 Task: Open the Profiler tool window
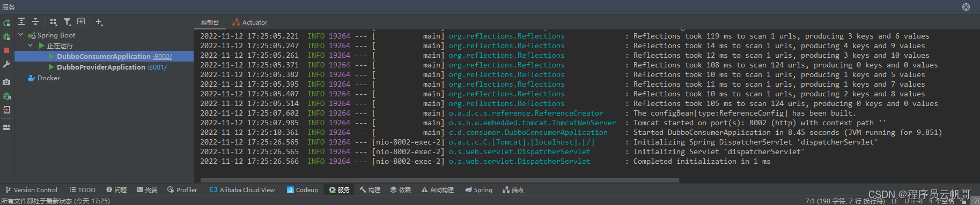tap(182, 190)
